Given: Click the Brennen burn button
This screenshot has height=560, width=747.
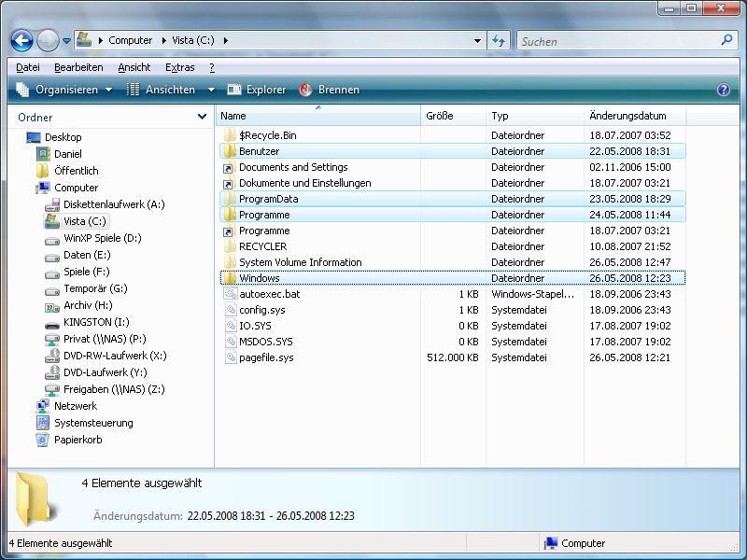Looking at the screenshot, I should pos(330,90).
